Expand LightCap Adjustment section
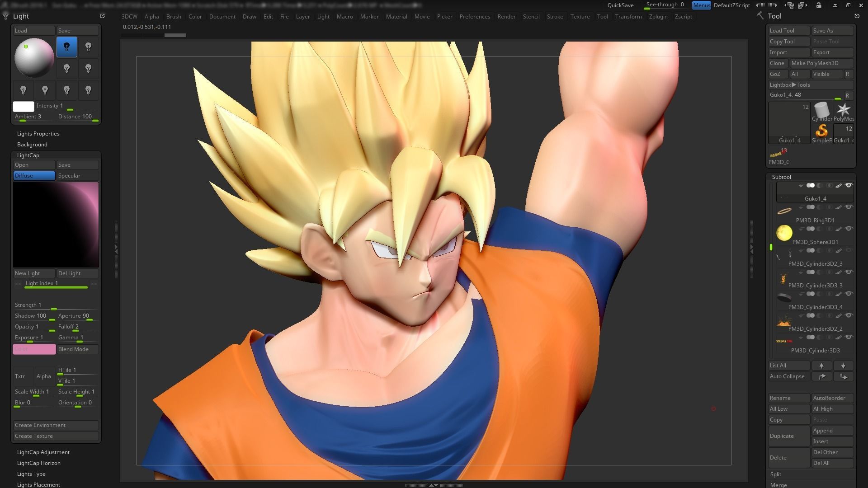Viewport: 868px width, 488px height. click(x=43, y=452)
